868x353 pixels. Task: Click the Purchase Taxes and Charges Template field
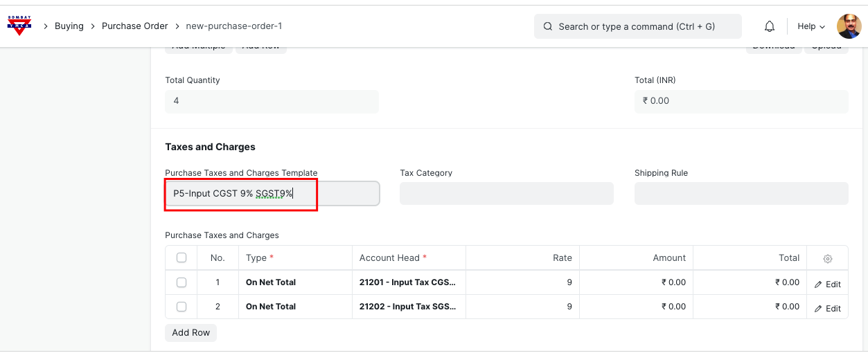point(272,194)
